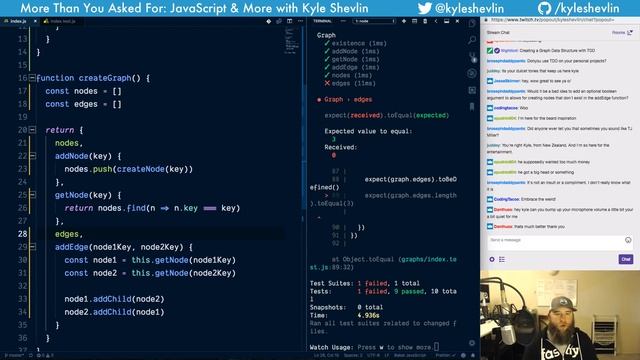The image size is (640, 360).
Task: Open the editor more actions ellipsis
Action: (x=300, y=21)
